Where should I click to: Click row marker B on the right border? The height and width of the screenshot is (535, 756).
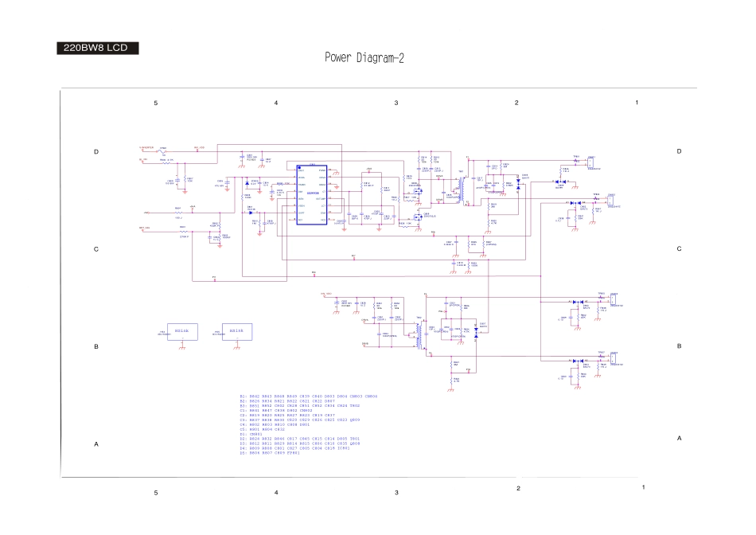tap(679, 346)
